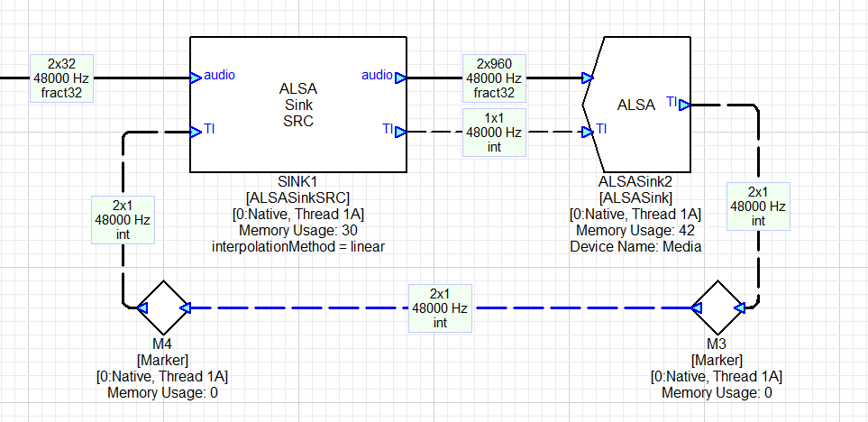The height and width of the screenshot is (422, 868).
Task: Click the SINK1 module name text
Action: (297, 181)
